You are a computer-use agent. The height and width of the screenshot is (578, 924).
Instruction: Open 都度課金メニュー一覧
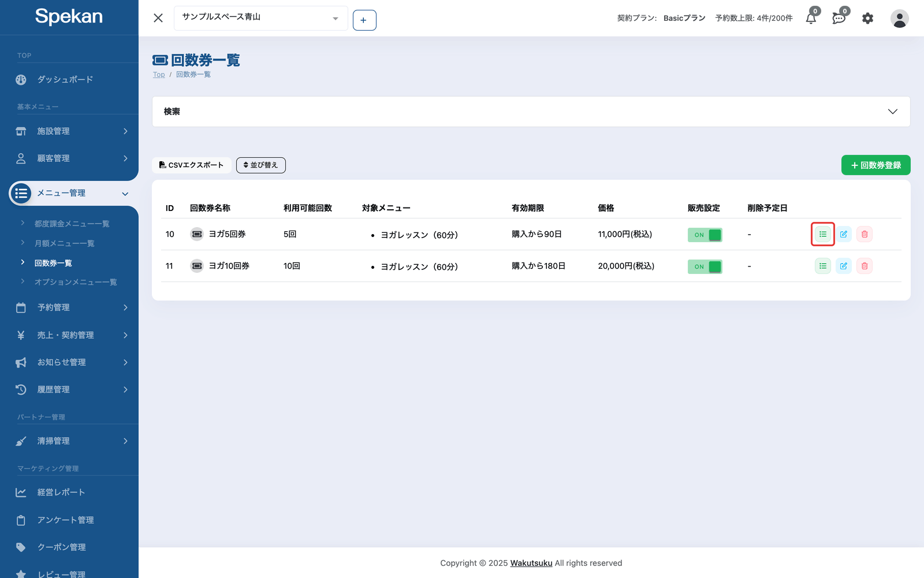[72, 224]
